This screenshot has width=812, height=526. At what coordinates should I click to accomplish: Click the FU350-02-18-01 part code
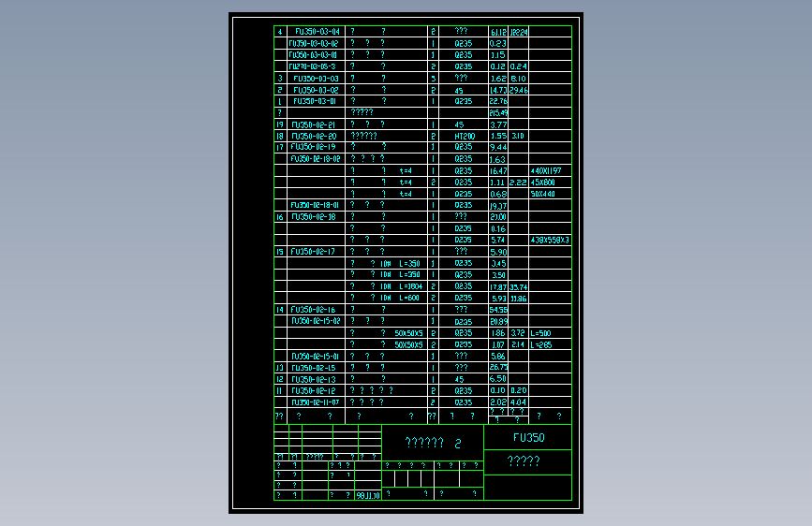click(x=315, y=205)
